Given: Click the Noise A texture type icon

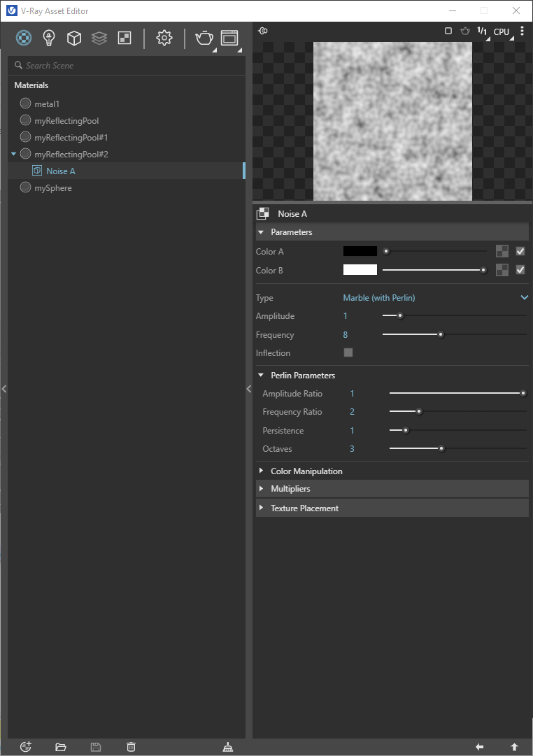Looking at the screenshot, I should click(x=263, y=213).
